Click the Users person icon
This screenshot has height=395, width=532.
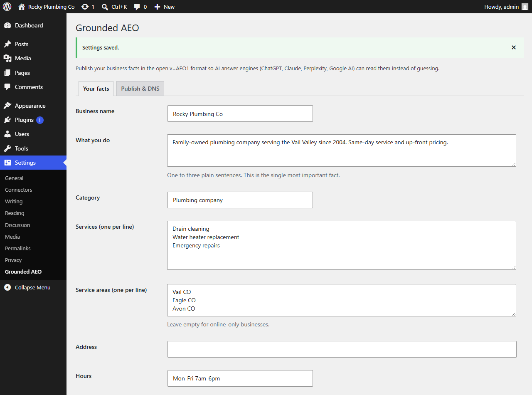(7, 134)
